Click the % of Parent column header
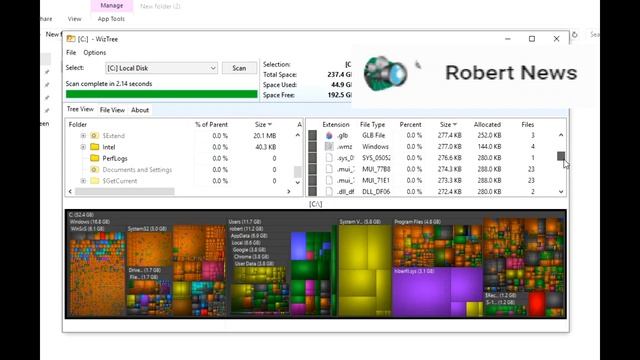The image size is (640, 360). pos(211,124)
